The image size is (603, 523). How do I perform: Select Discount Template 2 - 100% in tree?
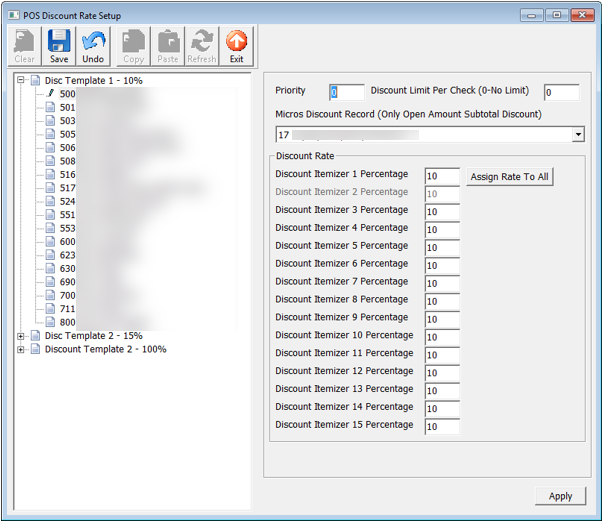point(105,349)
